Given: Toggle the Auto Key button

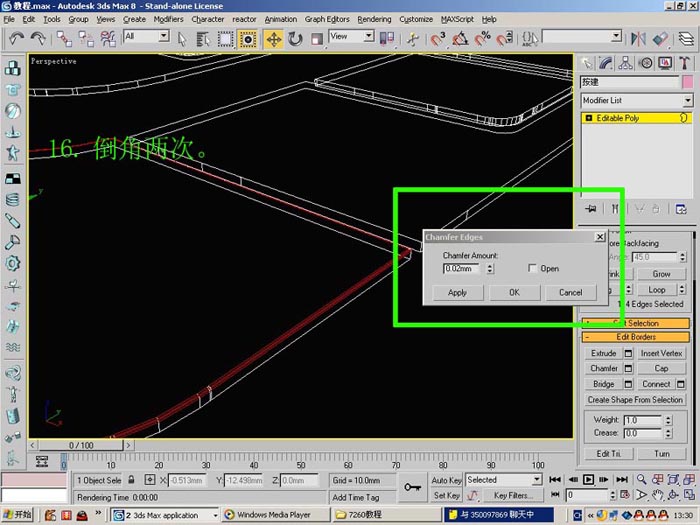Looking at the screenshot, I should (446, 480).
